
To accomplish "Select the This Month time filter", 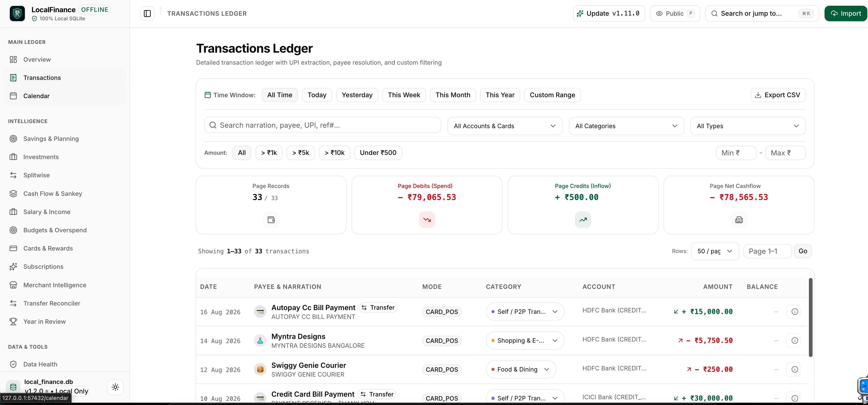I will pos(453,95).
